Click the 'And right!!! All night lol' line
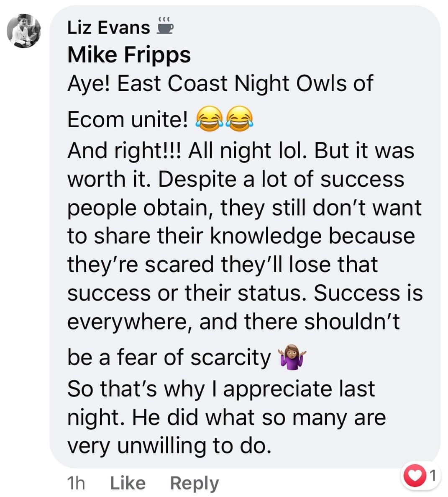Viewport: 448px width, 497px height. pyautogui.click(x=187, y=151)
